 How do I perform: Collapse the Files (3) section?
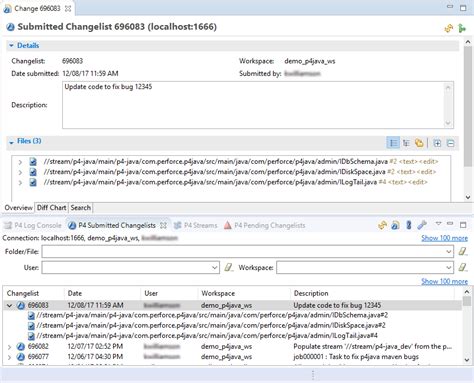point(11,142)
